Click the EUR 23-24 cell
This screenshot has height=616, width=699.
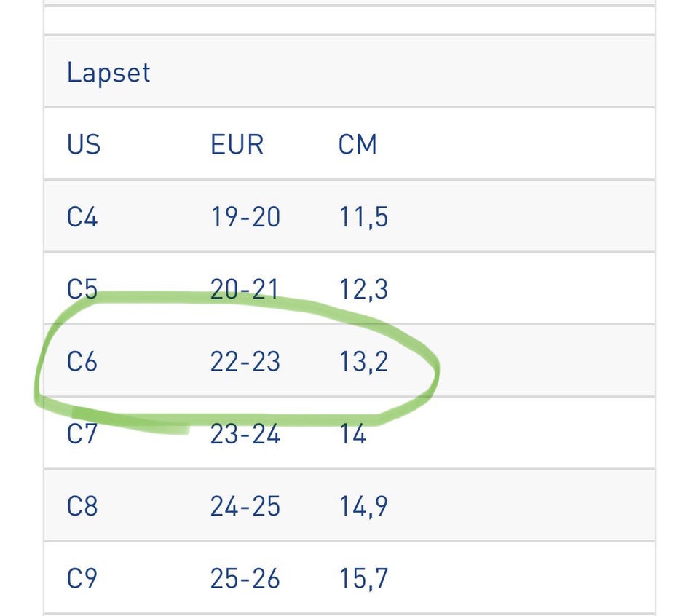pos(245,434)
